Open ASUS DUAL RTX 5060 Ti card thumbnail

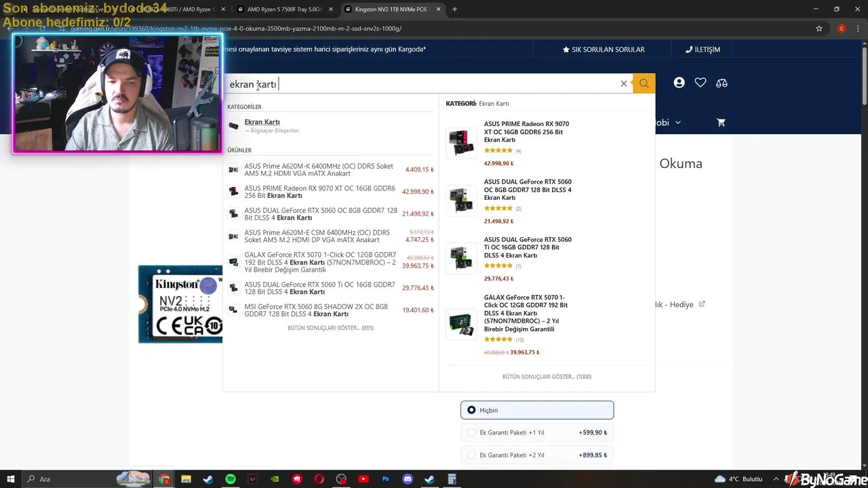[x=461, y=258]
